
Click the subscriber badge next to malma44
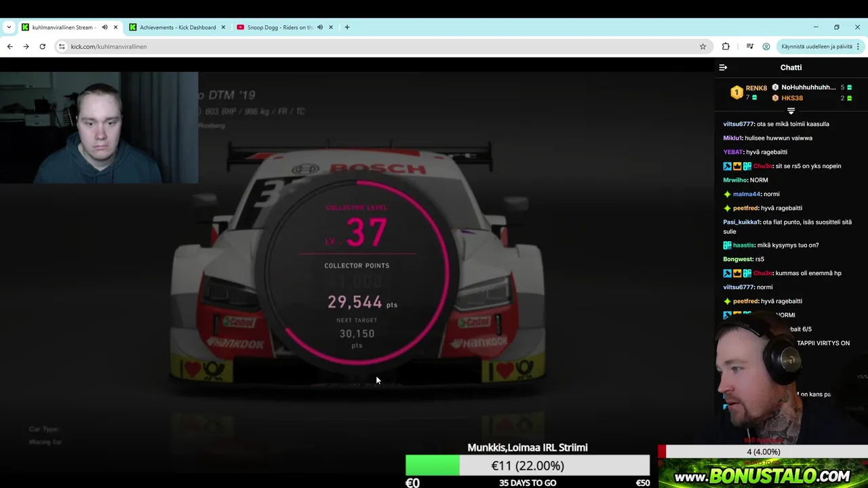[727, 195]
